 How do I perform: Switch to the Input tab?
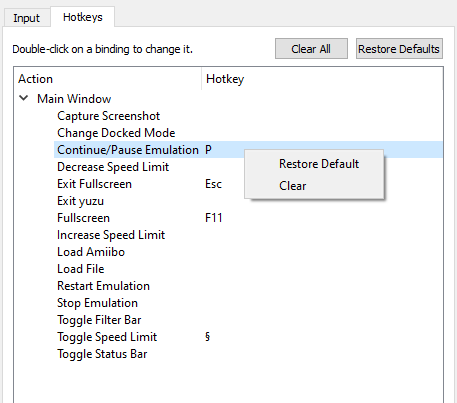click(26, 18)
